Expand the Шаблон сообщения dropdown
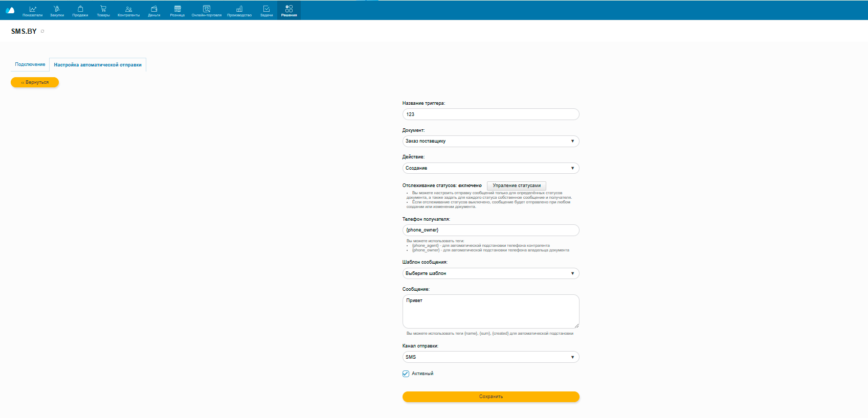Viewport: 868px width, 418px height. pos(491,273)
